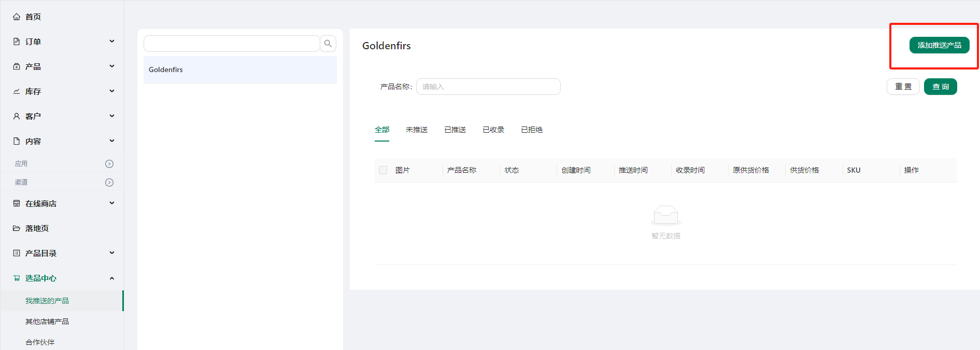Open 合作伙伴 in sidebar
The image size is (980, 350).
[62, 342]
